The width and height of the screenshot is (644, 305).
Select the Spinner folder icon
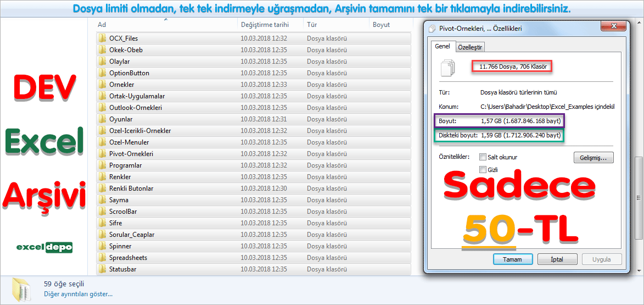point(102,246)
